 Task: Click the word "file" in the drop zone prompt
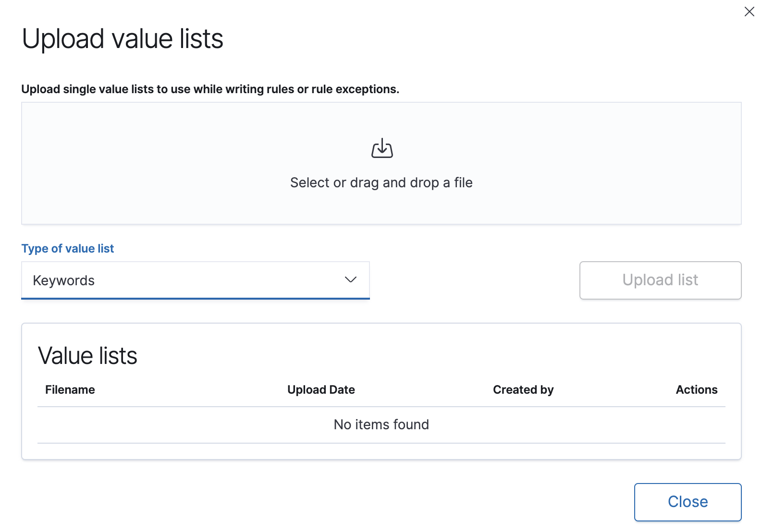pos(463,183)
